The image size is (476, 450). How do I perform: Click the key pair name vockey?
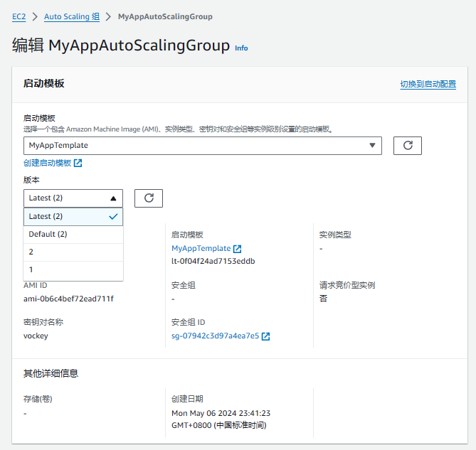pos(36,336)
